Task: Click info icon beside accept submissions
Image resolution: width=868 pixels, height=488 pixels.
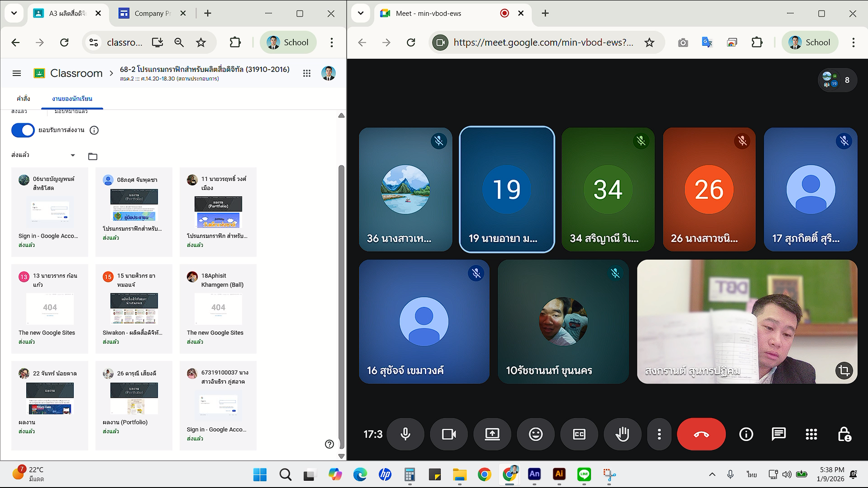Action: pyautogui.click(x=94, y=130)
